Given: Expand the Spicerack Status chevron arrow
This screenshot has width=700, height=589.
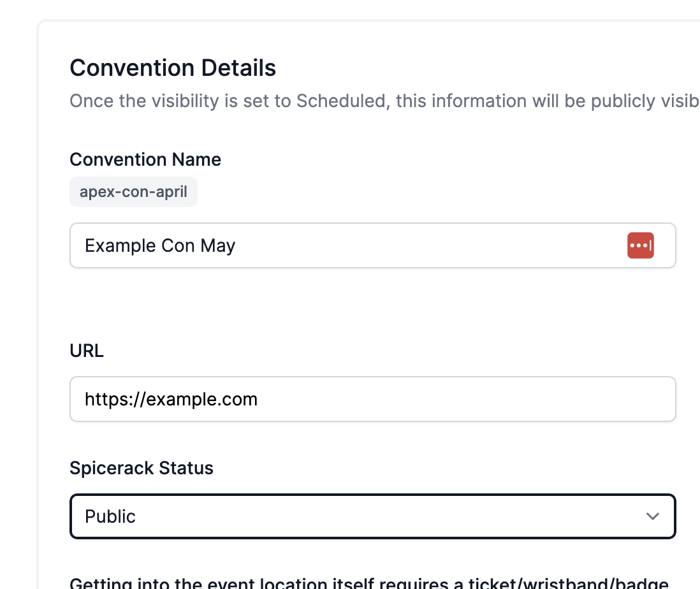Looking at the screenshot, I should 652,516.
